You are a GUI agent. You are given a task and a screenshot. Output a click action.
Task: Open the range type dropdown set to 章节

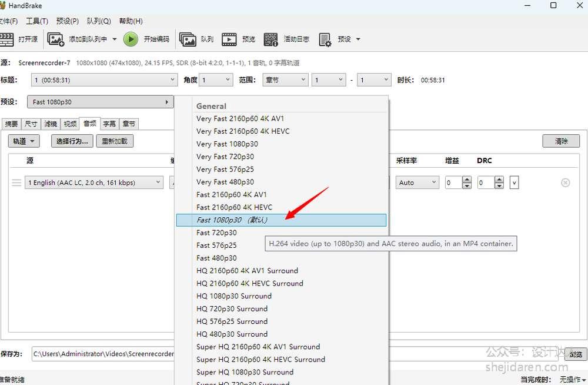285,80
